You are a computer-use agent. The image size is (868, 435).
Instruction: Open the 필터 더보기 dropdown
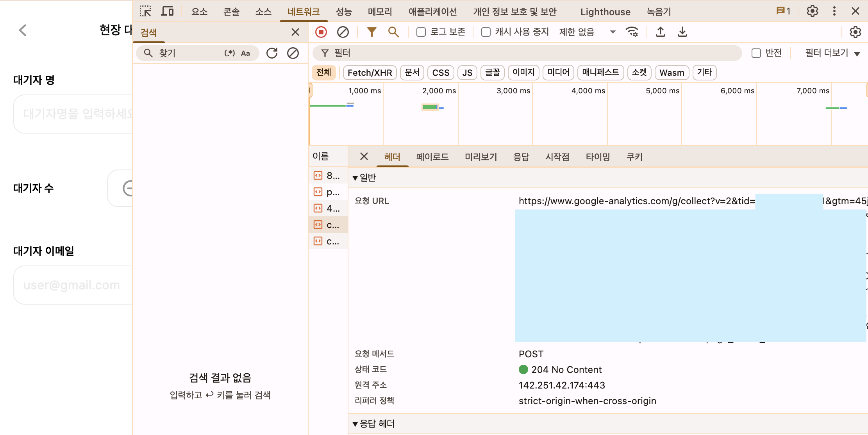pos(832,53)
